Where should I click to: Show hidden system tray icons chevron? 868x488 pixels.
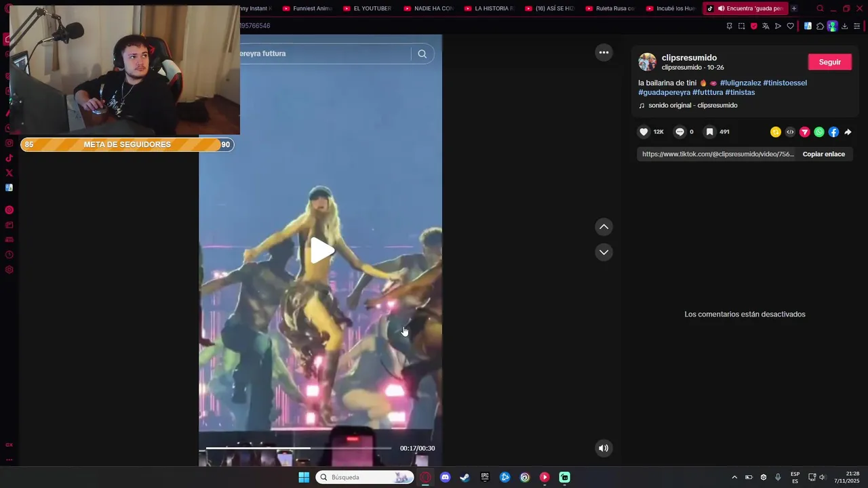pos(734,477)
